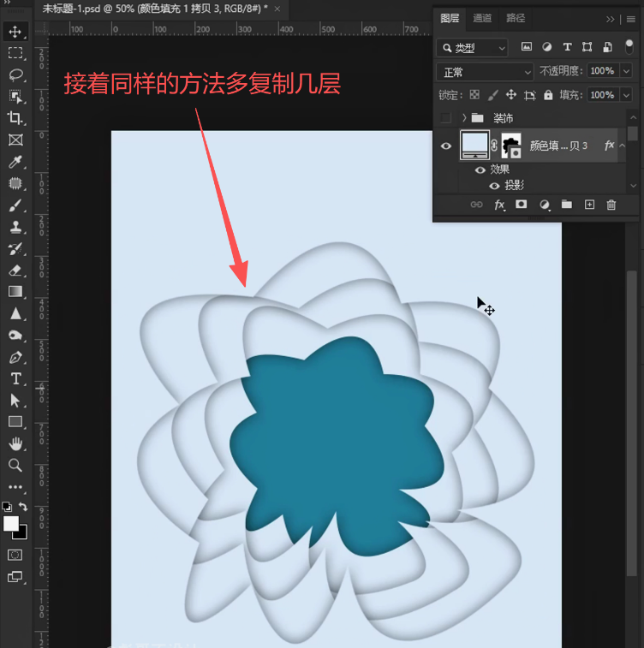The image size is (644, 648).
Task: Swap foreground and background colors
Action: (23, 507)
